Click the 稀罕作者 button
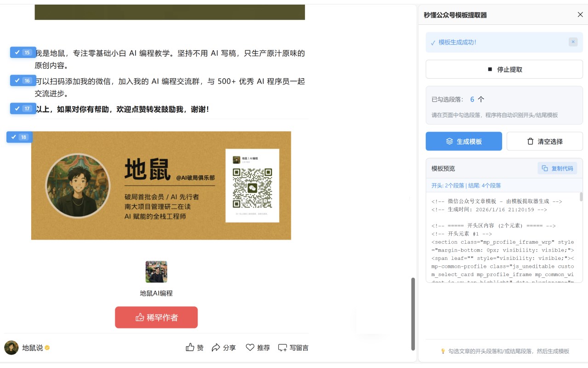This screenshot has width=588, height=368. (x=156, y=317)
